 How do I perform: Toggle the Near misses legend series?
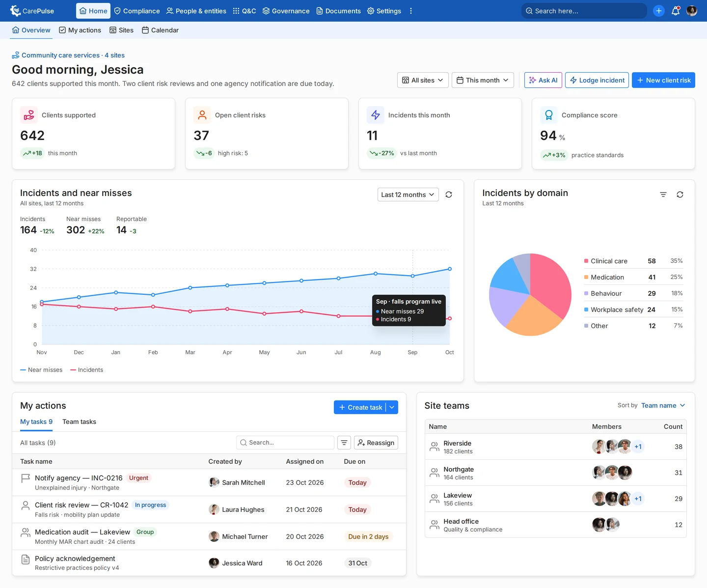tap(41, 370)
